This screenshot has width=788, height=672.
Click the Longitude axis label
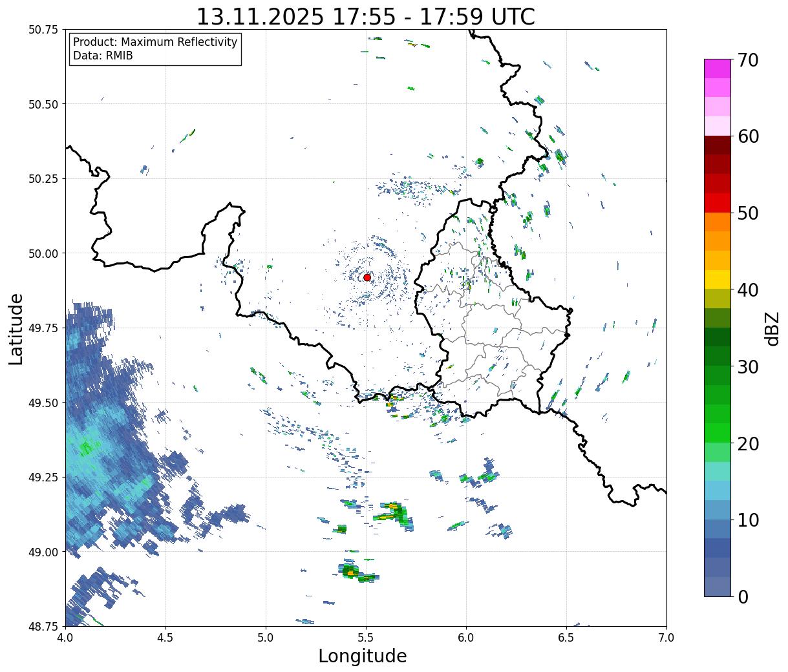click(x=363, y=656)
